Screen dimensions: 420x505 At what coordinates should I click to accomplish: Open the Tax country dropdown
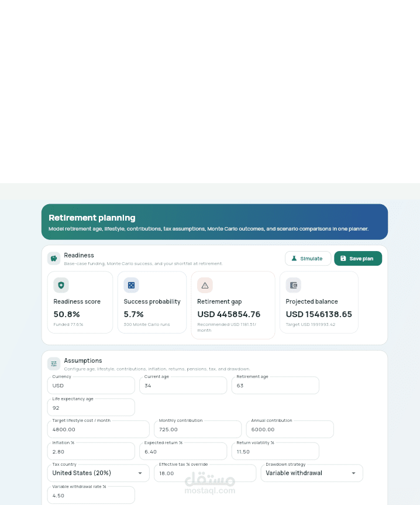point(98,473)
